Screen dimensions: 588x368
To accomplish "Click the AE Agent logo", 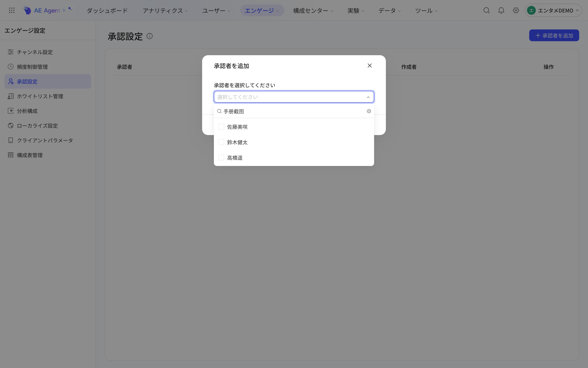I will [x=42, y=10].
